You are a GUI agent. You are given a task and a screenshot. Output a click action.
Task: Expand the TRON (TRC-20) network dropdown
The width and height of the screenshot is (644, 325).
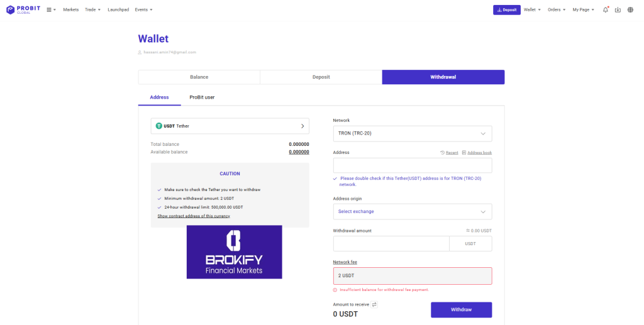(x=412, y=133)
